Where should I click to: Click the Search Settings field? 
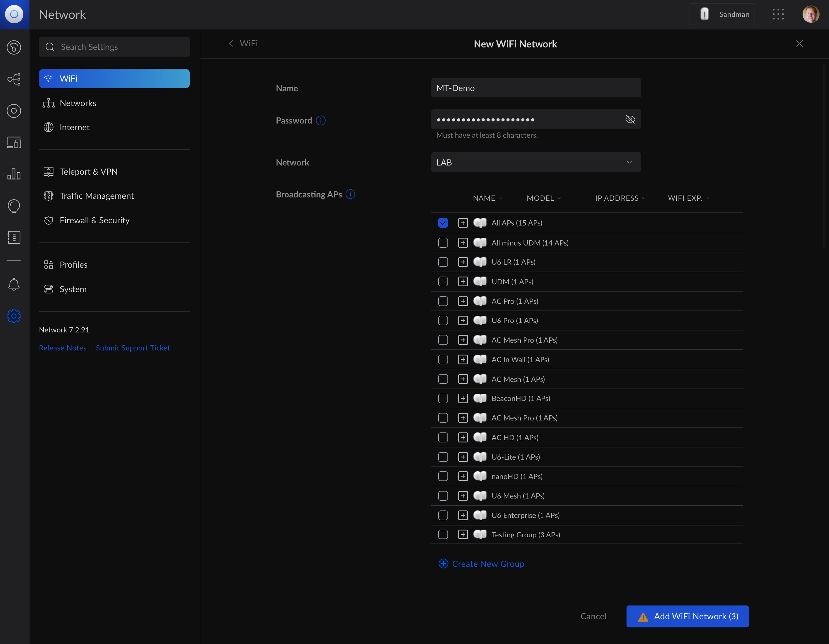pos(114,47)
